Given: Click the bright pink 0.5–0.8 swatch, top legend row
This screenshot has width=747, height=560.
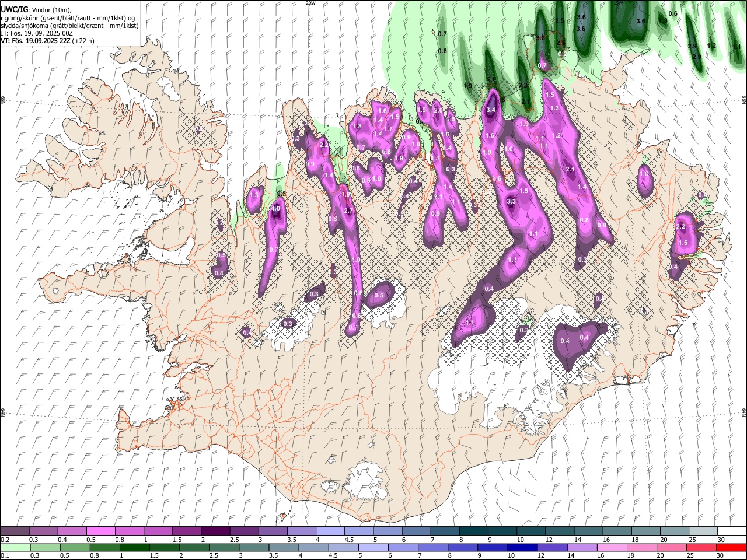Looking at the screenshot, I should point(100,531).
